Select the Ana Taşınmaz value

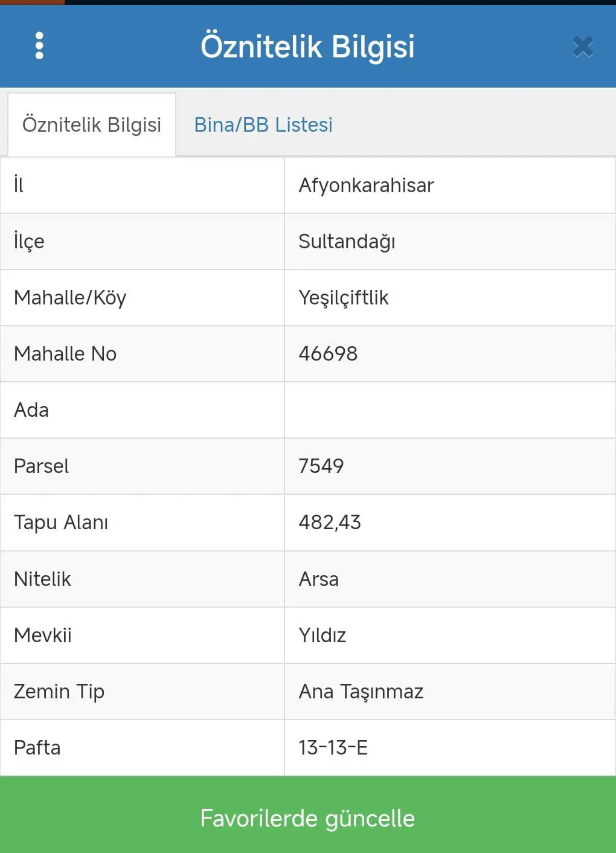click(x=361, y=692)
